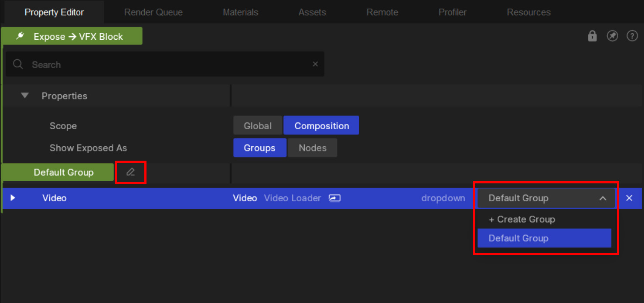
Task: Select Default Group option in dropdown list
Action: (544, 238)
